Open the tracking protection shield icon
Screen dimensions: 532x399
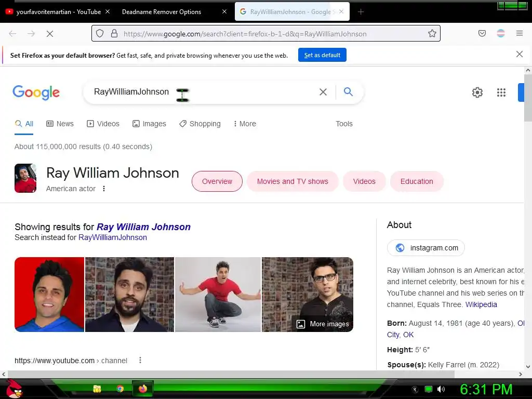point(100,33)
